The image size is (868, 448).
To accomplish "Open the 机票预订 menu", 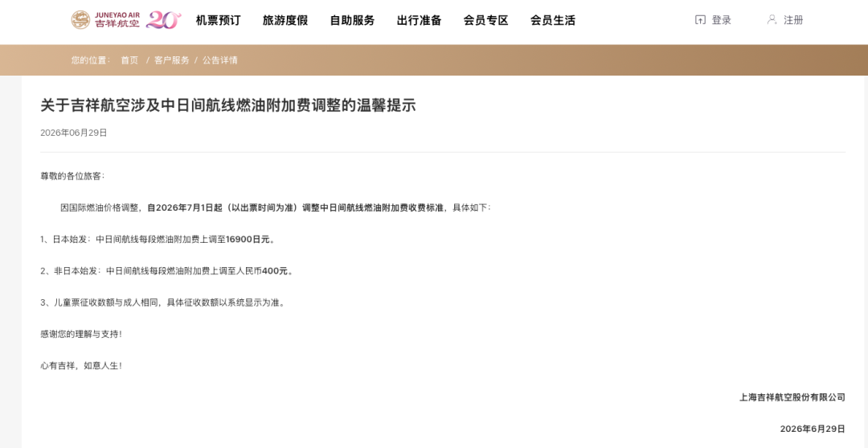I will coord(218,20).
